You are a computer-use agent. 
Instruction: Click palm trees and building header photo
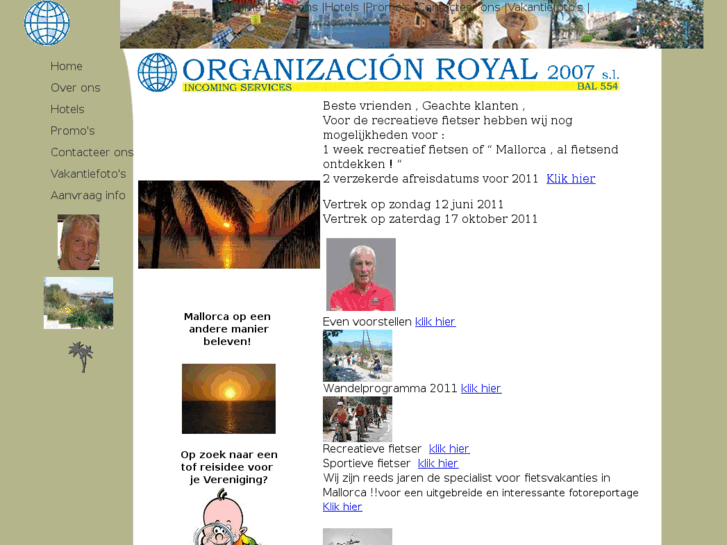(593, 24)
